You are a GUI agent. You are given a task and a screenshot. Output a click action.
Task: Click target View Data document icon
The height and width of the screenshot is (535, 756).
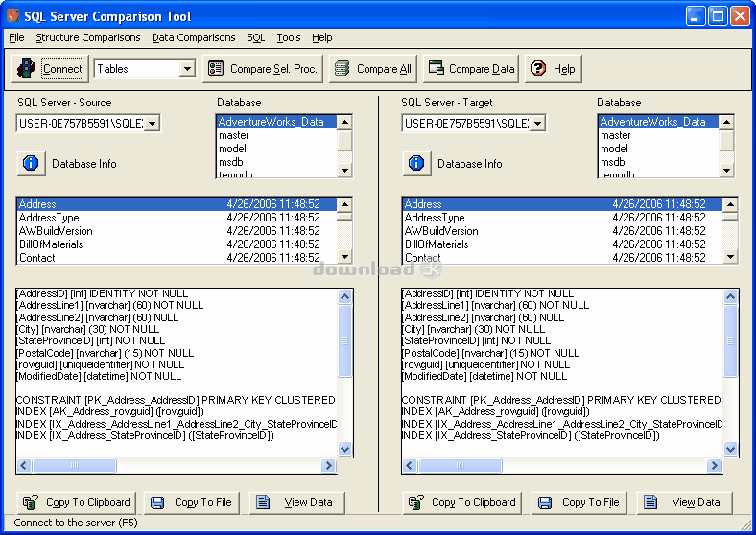tap(650, 502)
